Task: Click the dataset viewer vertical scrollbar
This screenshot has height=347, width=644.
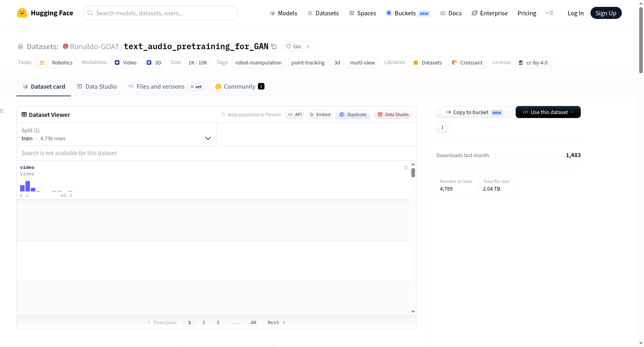Action: click(413, 173)
